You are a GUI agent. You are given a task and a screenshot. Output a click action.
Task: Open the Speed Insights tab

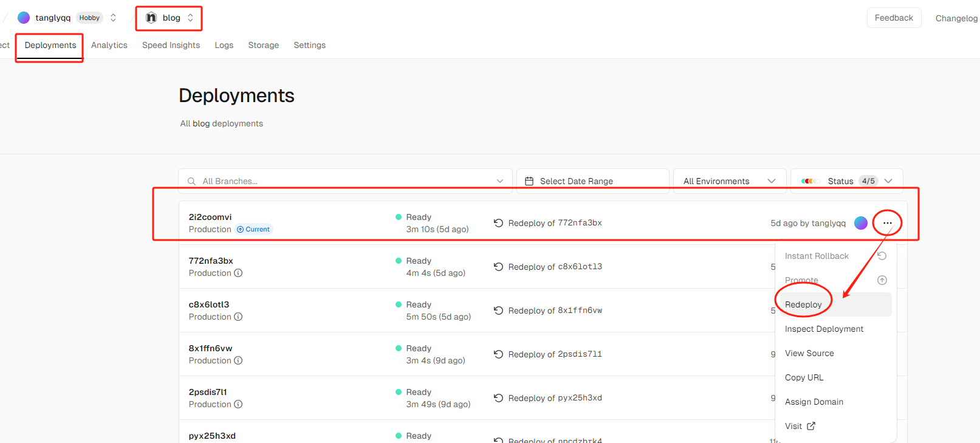click(171, 45)
